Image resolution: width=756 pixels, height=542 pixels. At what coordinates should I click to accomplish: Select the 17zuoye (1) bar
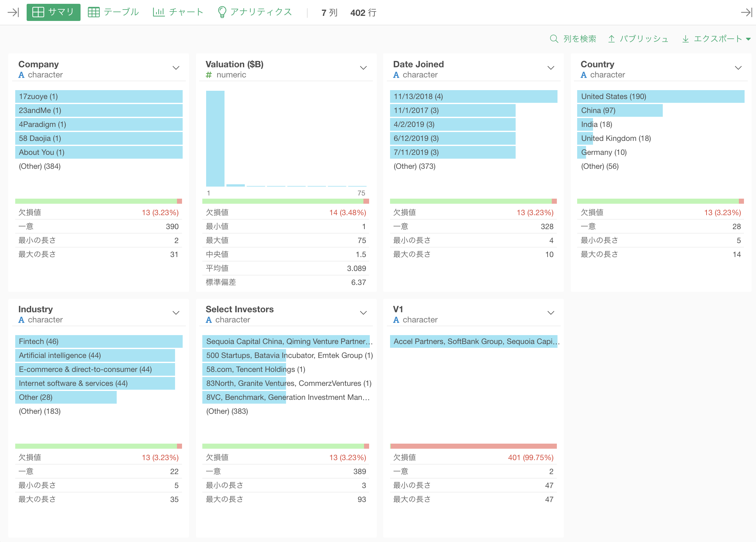coord(99,96)
